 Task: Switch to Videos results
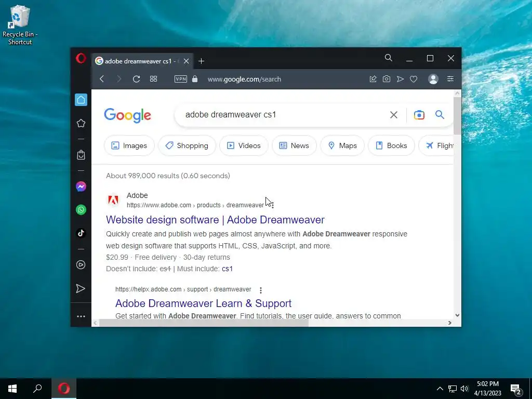[x=244, y=145]
